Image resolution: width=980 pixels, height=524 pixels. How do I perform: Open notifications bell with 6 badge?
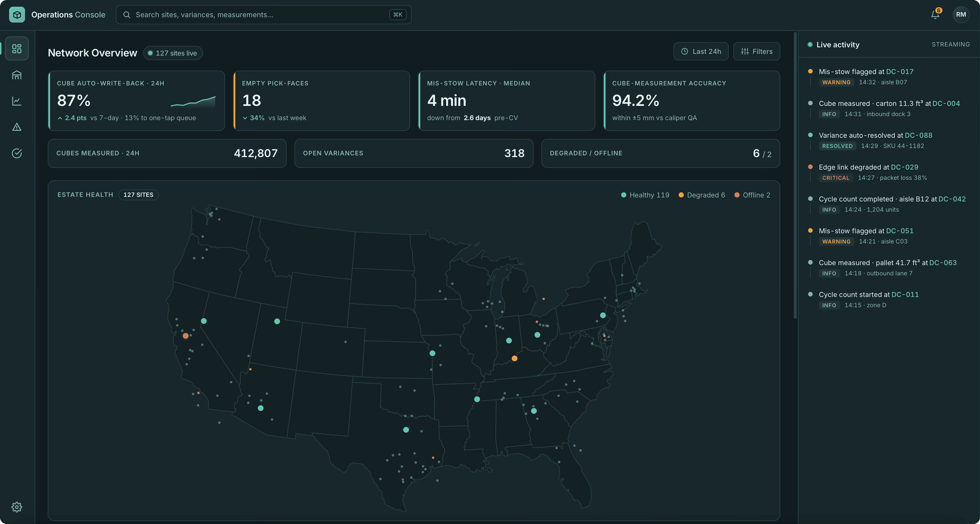pos(935,14)
